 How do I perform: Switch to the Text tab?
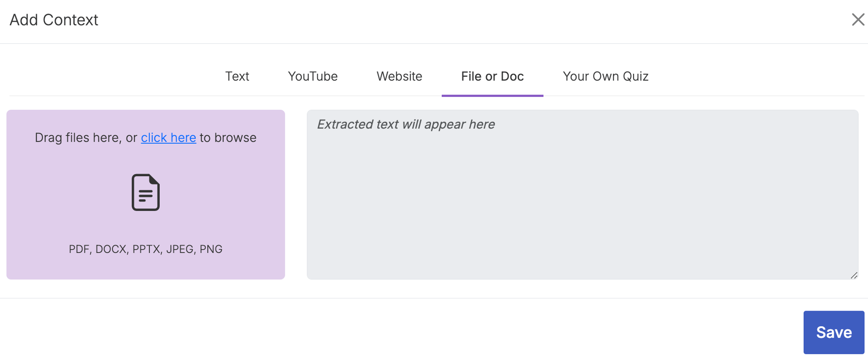coord(237,76)
